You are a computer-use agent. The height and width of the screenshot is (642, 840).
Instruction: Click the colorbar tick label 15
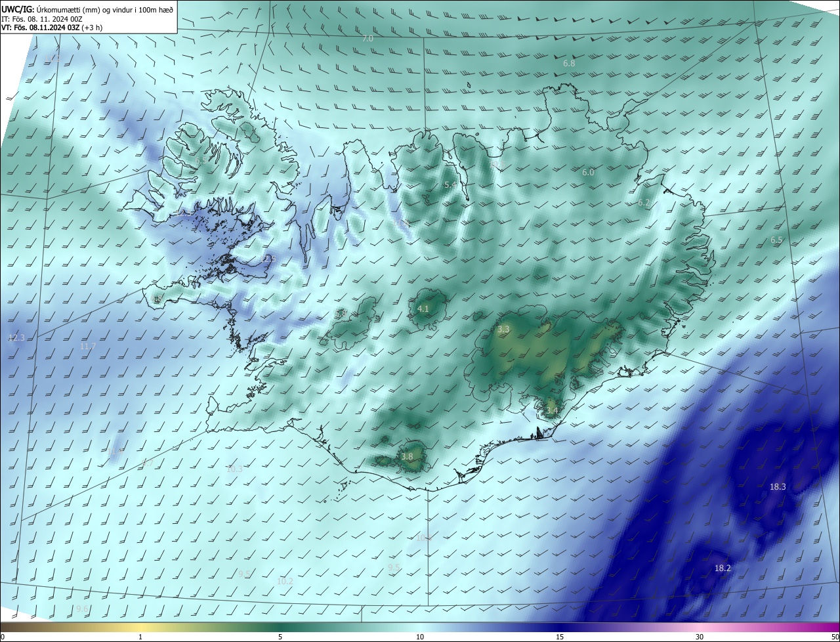[560, 637]
